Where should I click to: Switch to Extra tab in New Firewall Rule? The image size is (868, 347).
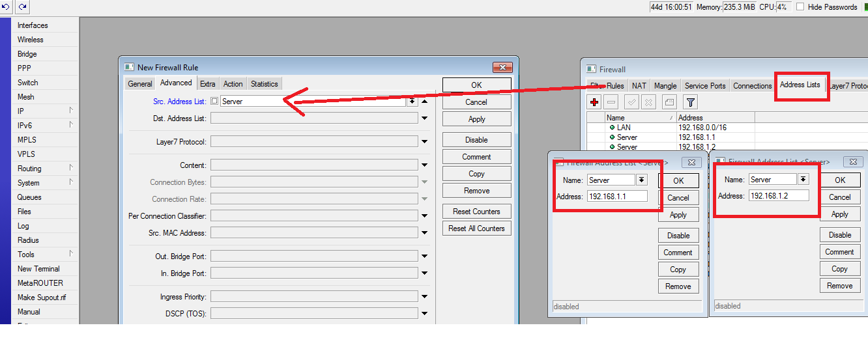tap(208, 84)
